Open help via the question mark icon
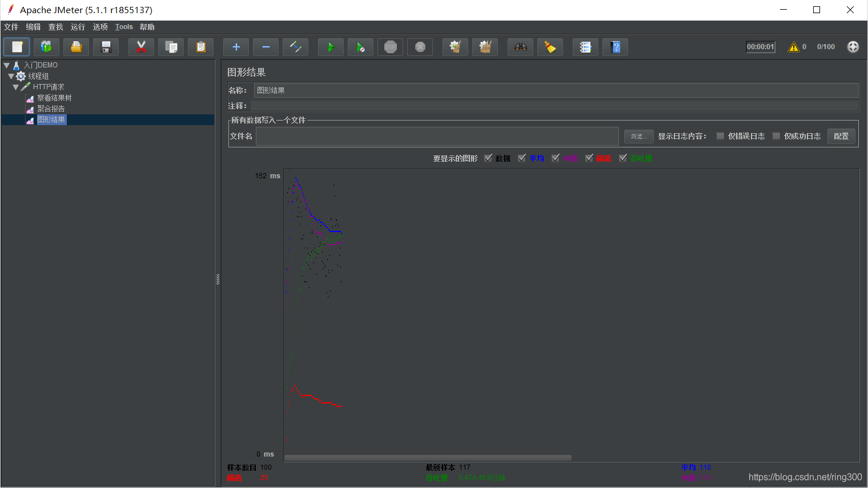Viewport: 868px width, 488px height. coord(615,47)
